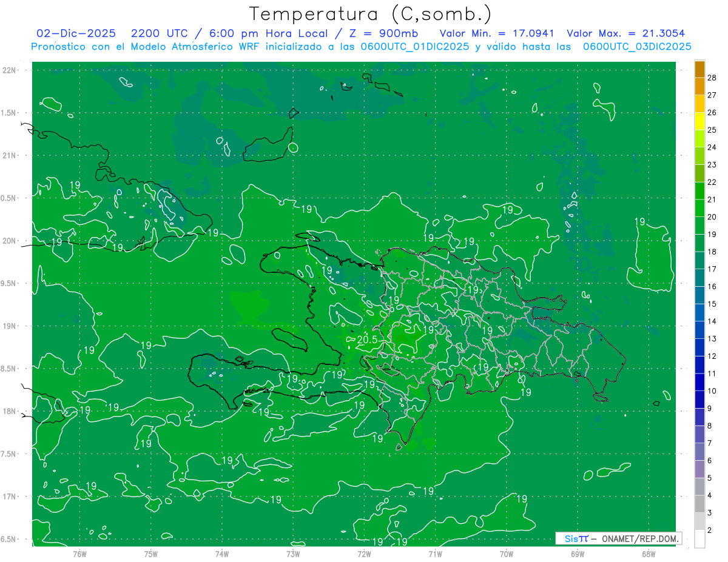
Task: Click legend value 17 on the color scale
Action: (712, 269)
